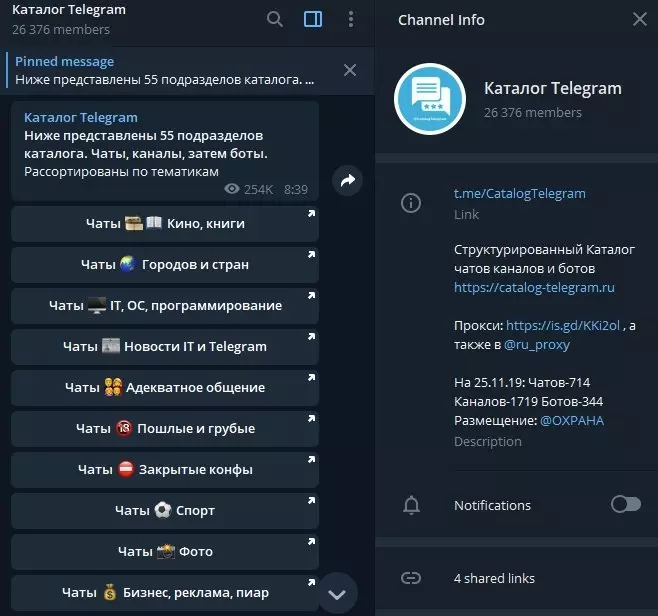658x616 pixels.
Task: Click the 254K views eye icon
Action: (x=232, y=189)
